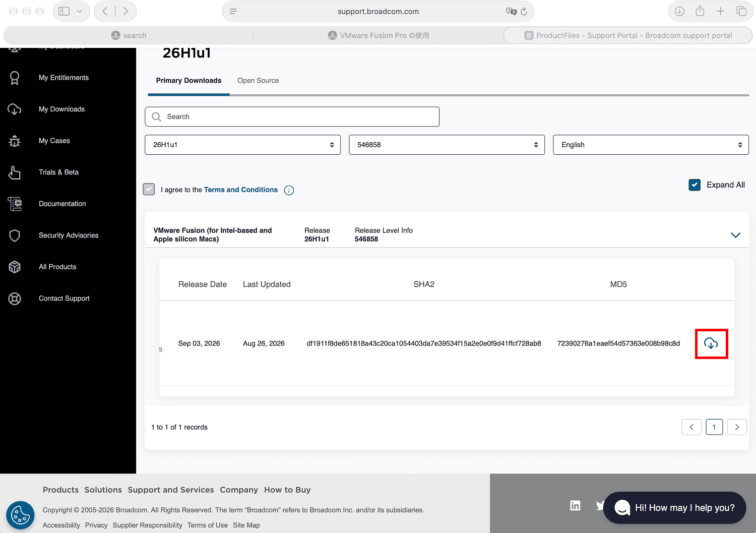Viewport: 756px width, 533px height.
Task: Click the cloud download icon for VMware Fusion
Action: point(711,343)
